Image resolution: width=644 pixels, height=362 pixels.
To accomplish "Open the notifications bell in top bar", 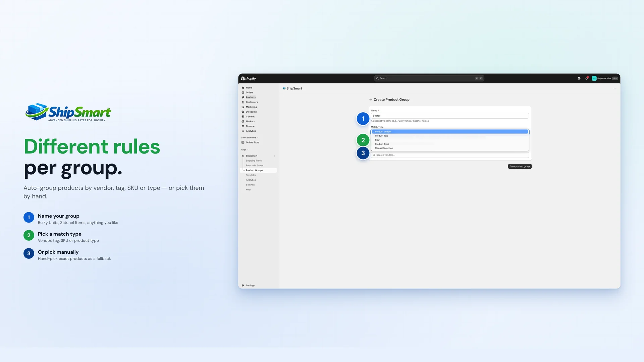I will tap(587, 78).
